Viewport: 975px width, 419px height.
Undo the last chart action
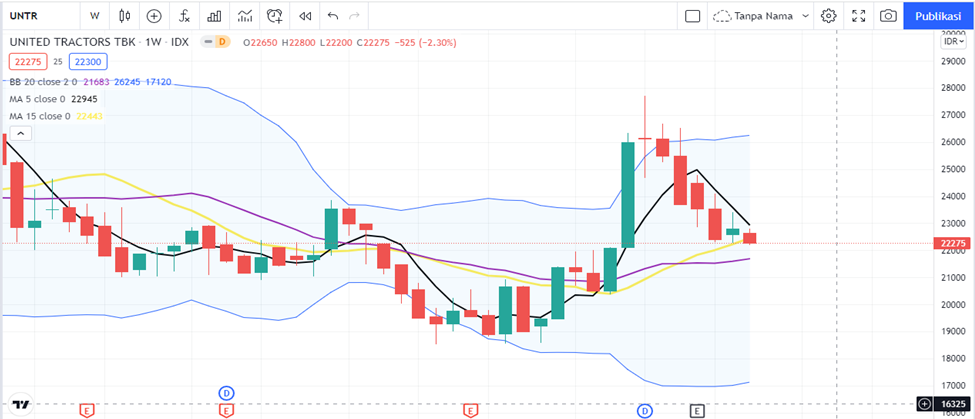pos(333,16)
